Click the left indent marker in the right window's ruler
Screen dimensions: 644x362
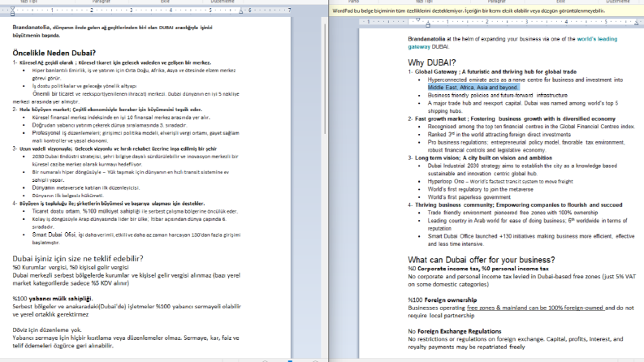[x=428, y=25]
